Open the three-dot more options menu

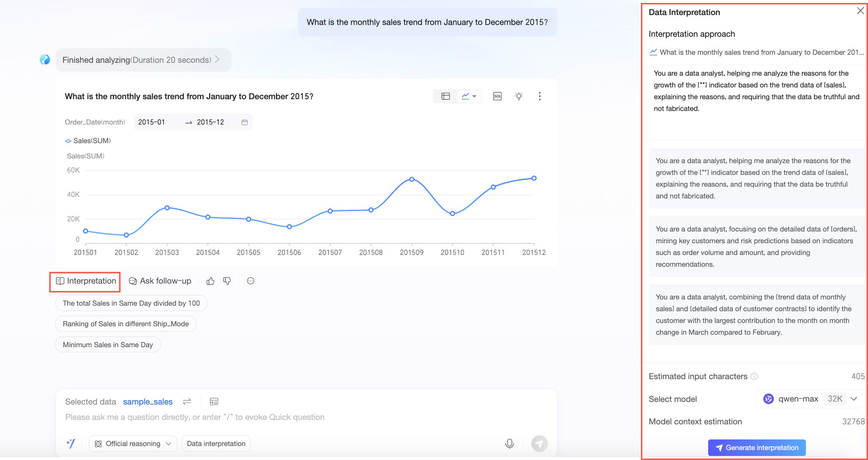pyautogui.click(x=539, y=96)
